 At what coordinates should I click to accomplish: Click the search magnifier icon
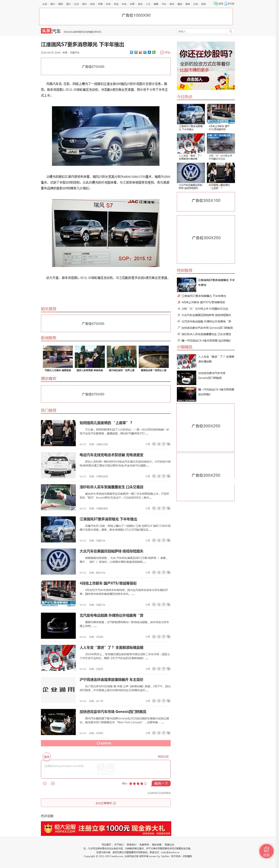tap(231, 31)
